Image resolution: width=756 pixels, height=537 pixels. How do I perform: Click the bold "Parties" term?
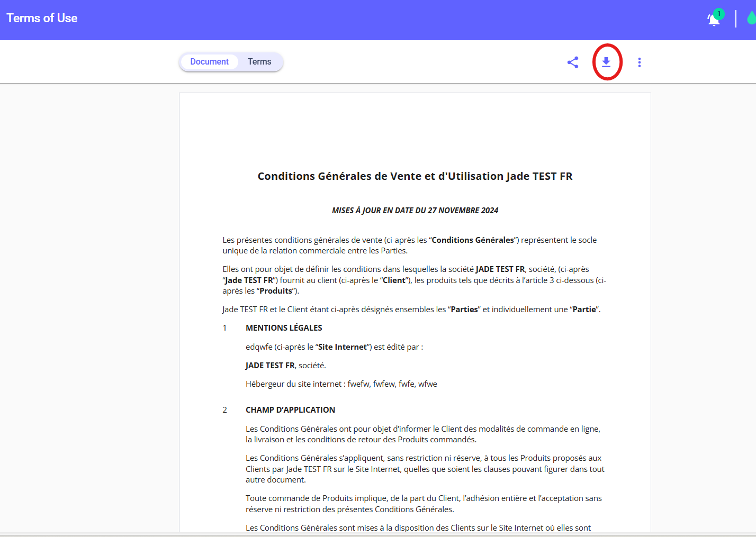(464, 310)
